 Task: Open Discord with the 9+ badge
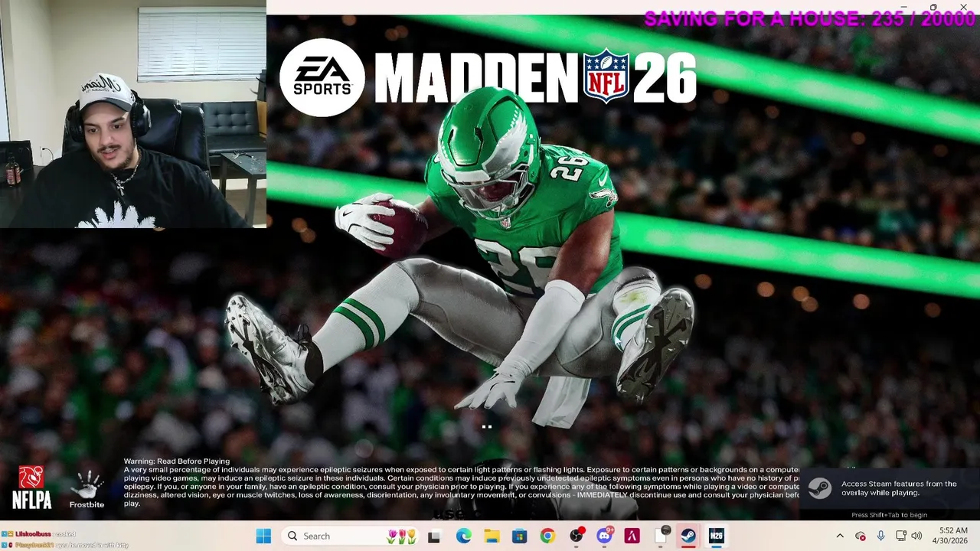click(x=604, y=536)
